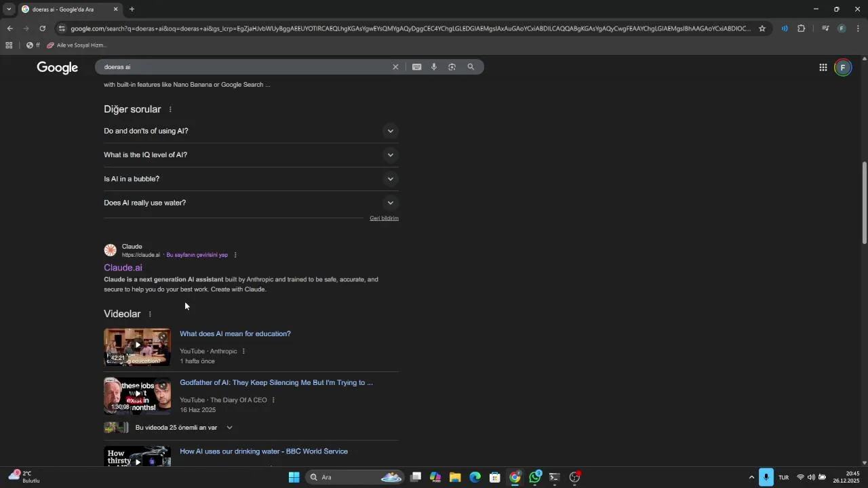
Task: Open Task View from the taskbar
Action: [x=416, y=477]
